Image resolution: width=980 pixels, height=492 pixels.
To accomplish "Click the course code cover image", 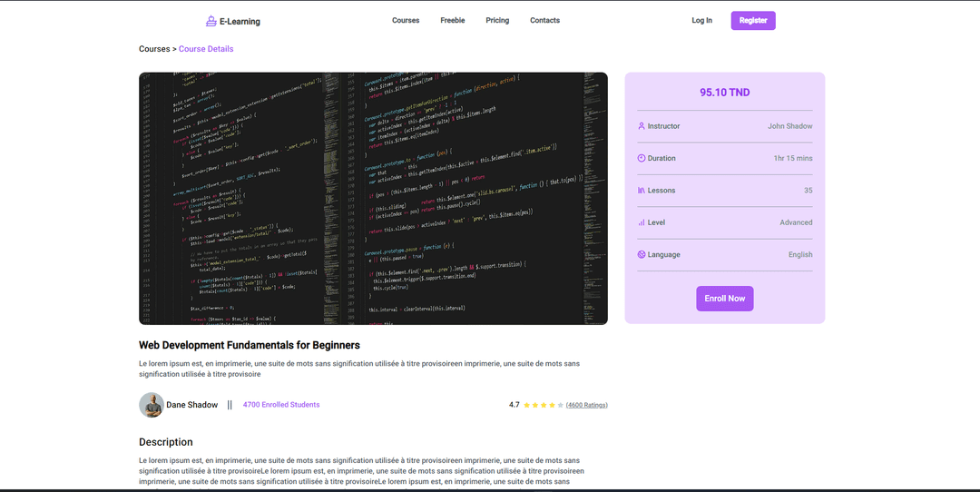I will point(373,198).
